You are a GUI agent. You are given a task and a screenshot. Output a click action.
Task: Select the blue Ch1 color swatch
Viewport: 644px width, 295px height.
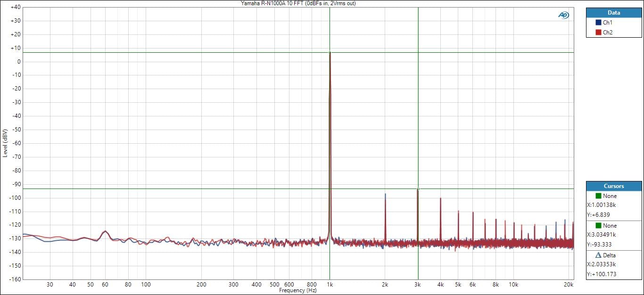pyautogui.click(x=598, y=23)
